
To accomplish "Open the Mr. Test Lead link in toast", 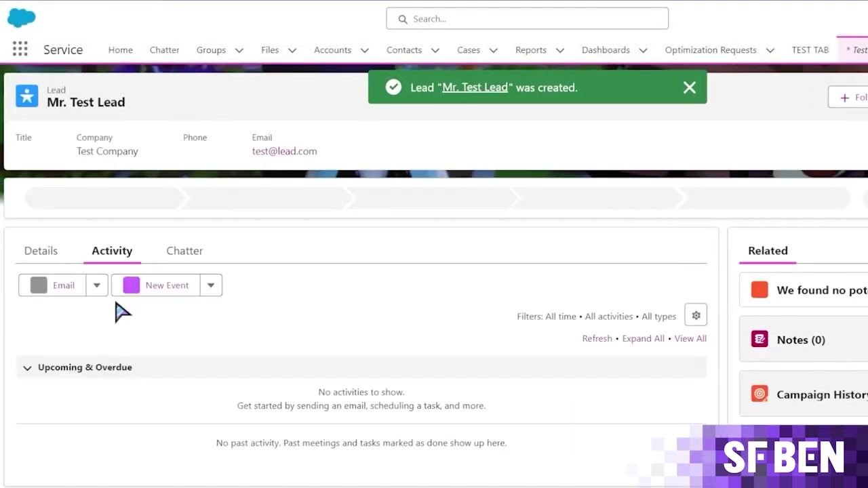I will coord(475,87).
